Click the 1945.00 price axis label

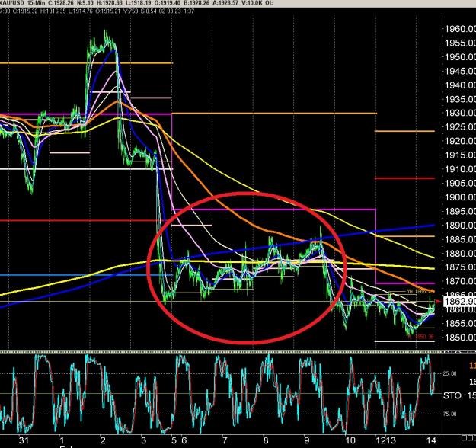(x=460, y=71)
